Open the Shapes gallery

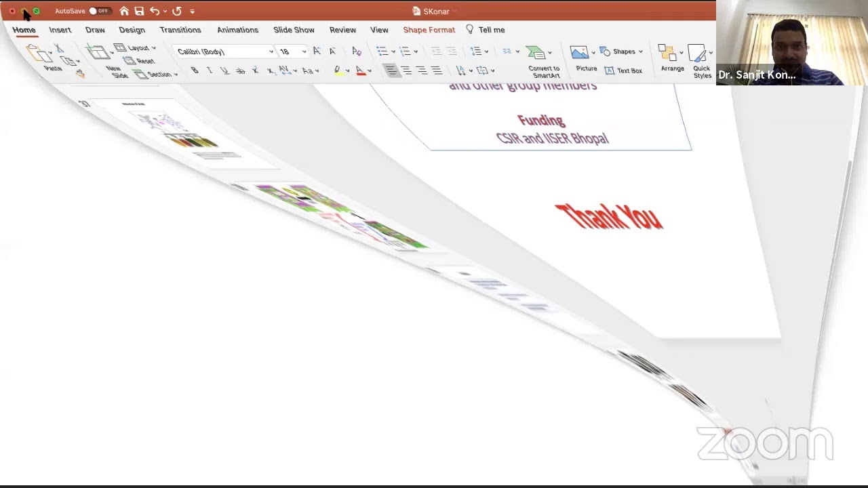pos(622,52)
